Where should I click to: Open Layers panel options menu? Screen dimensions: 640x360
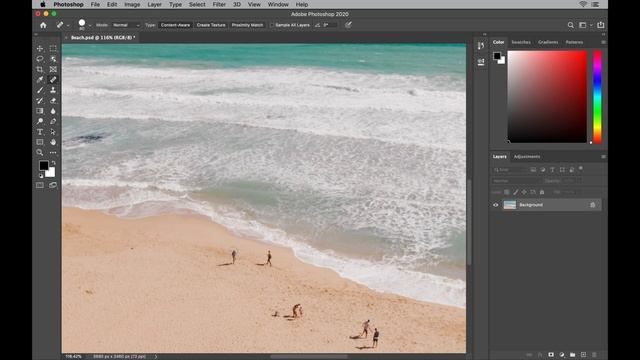coord(603,156)
